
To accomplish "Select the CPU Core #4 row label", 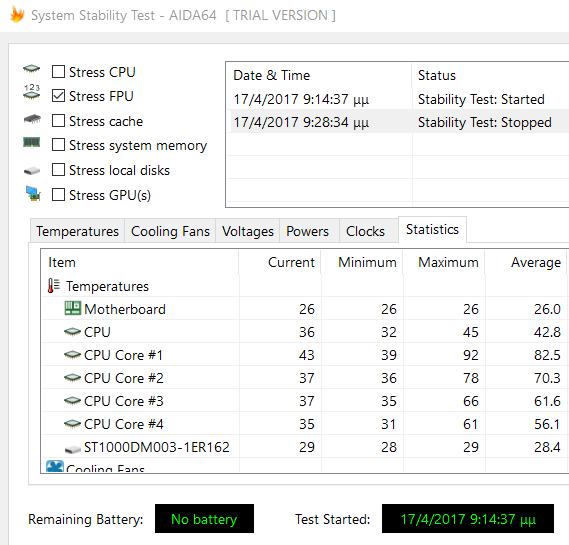I will (x=124, y=424).
